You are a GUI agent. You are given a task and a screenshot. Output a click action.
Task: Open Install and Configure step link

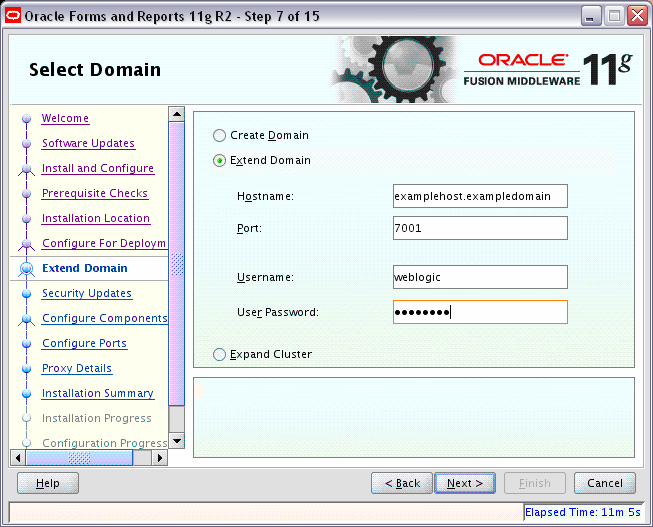(x=98, y=168)
